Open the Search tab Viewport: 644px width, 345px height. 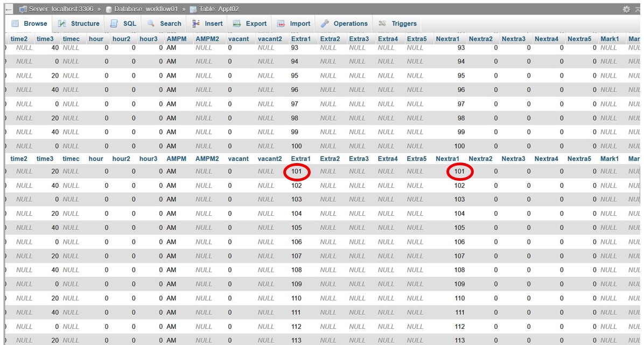point(164,24)
